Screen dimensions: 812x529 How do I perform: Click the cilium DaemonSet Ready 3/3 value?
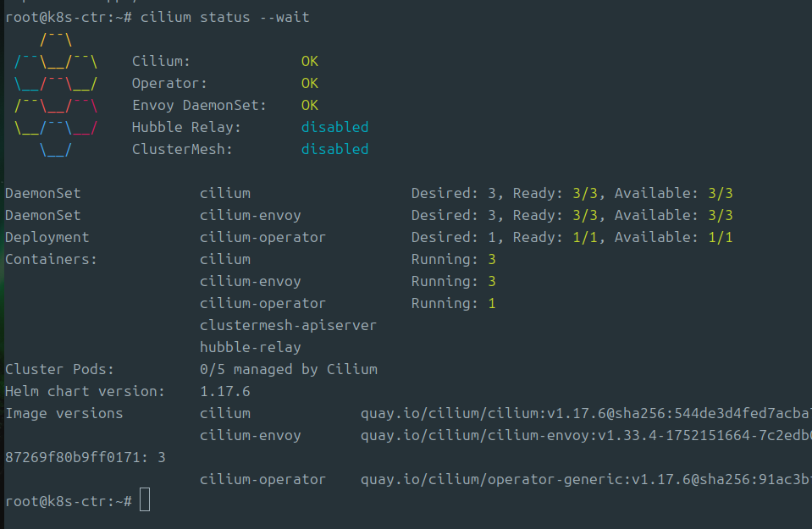pos(585,194)
